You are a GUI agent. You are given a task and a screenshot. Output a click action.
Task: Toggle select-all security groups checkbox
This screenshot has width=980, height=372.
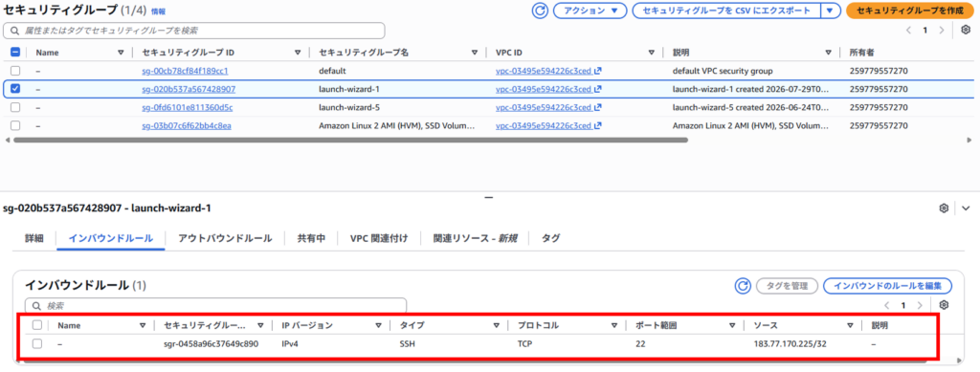pos(15,53)
